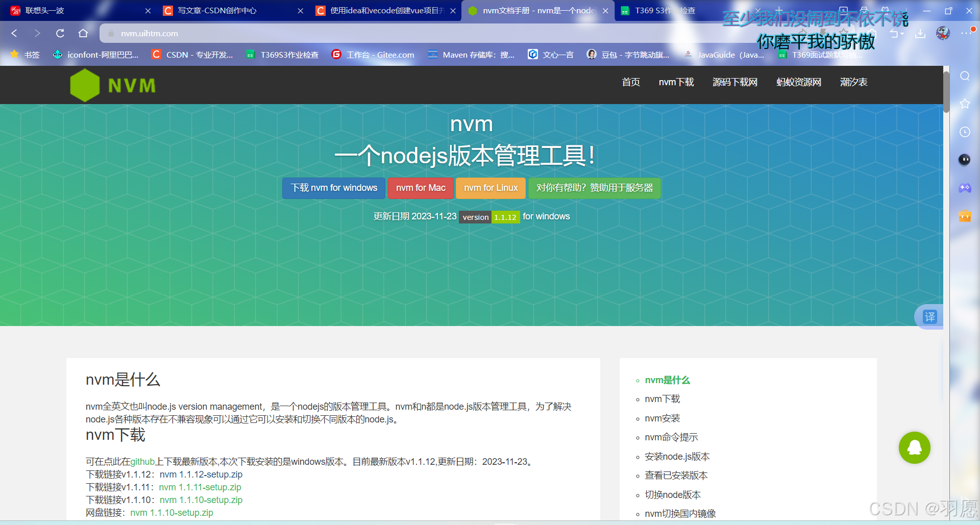Select the 首页 nav item

tap(631, 82)
